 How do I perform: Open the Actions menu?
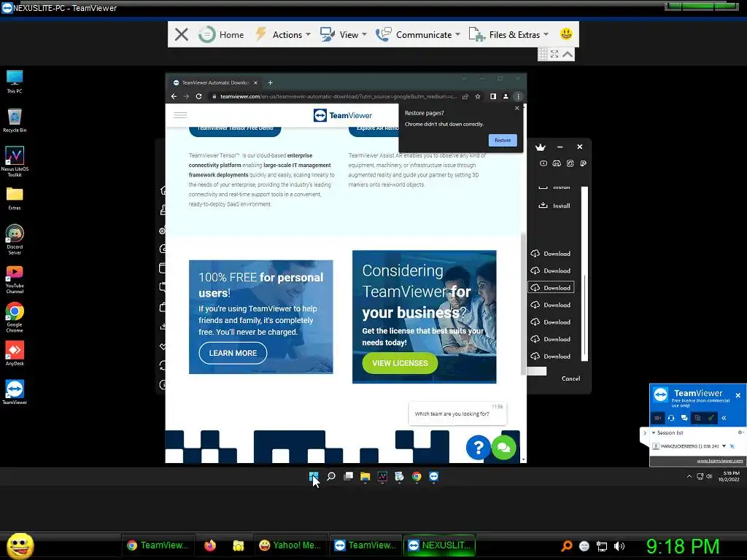(282, 34)
